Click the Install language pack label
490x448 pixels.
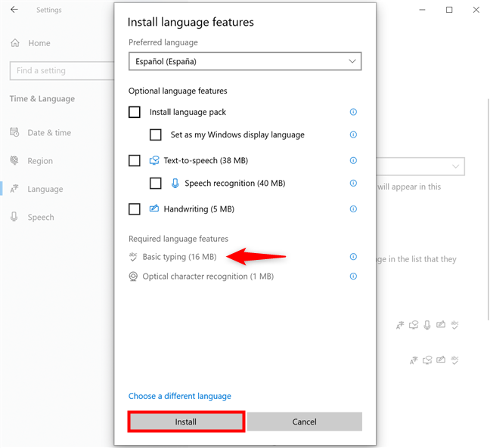pos(188,112)
